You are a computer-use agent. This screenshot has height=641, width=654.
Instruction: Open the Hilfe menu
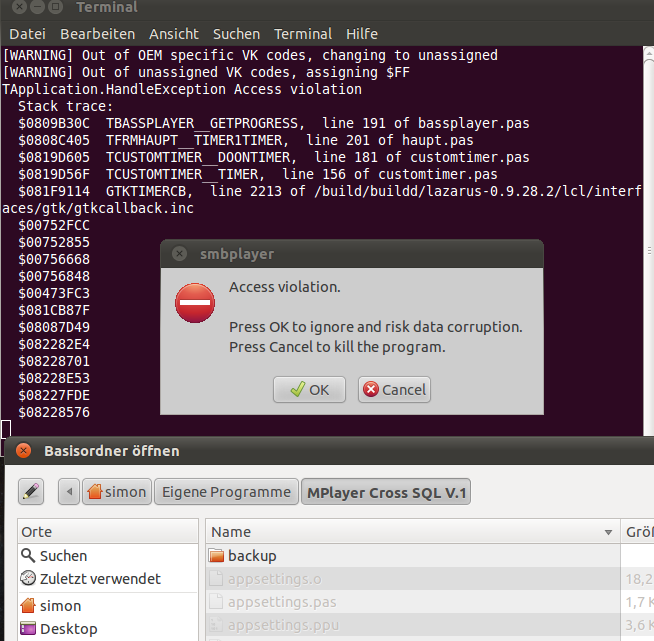click(361, 34)
